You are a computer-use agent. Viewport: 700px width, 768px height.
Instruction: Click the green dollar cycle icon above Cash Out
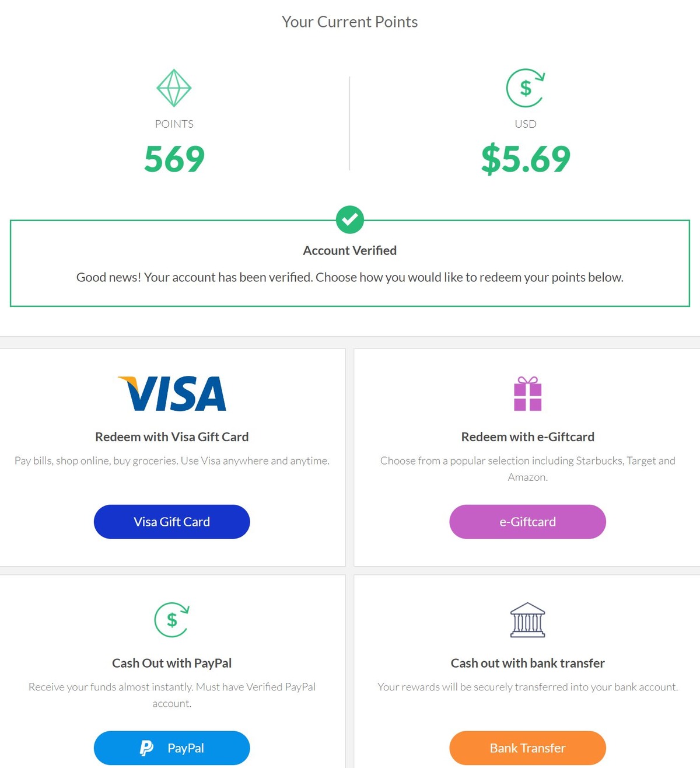[171, 620]
